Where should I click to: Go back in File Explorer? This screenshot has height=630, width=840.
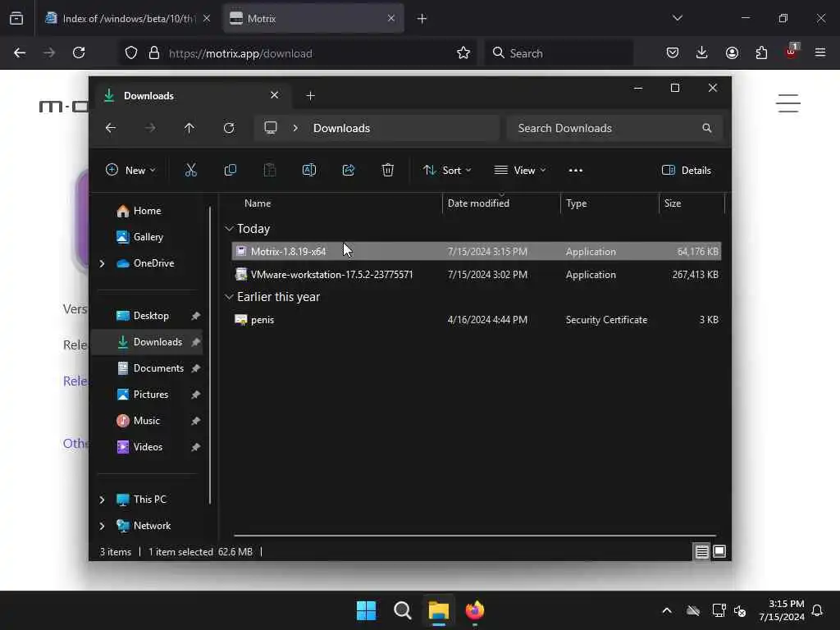click(x=111, y=128)
